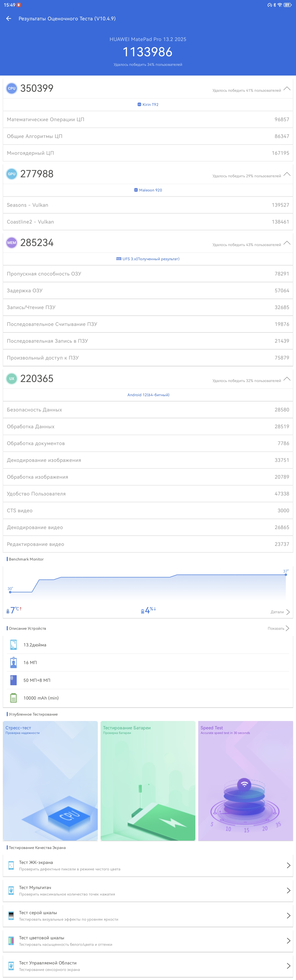Tap the Декодирование изображения row
296x980 pixels.
coord(148,460)
